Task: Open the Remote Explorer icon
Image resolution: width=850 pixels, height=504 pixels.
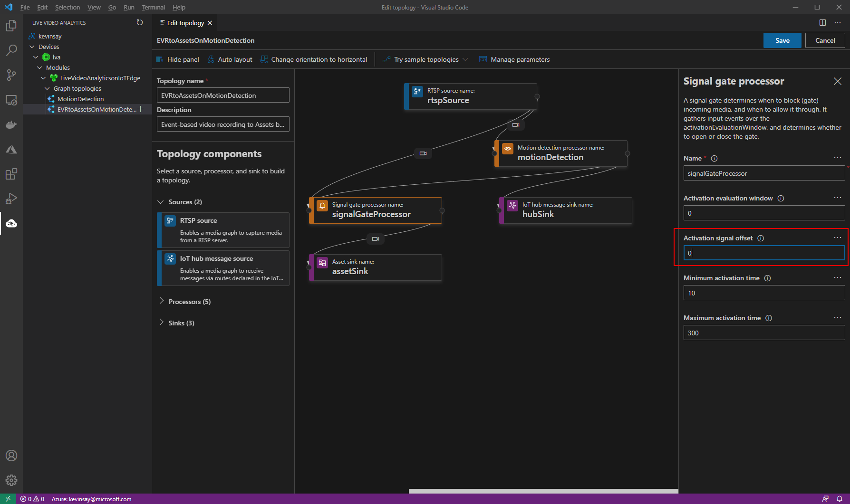Action: click(11, 100)
